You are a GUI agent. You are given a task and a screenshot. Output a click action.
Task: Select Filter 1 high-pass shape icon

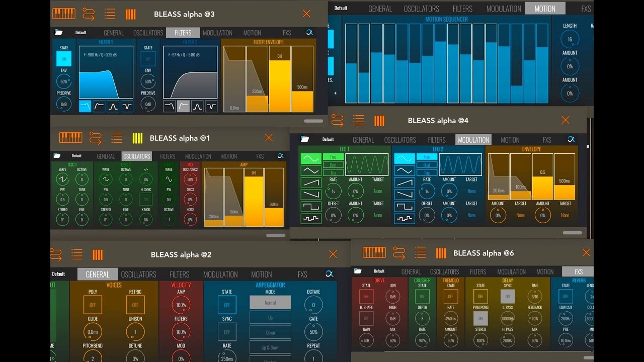pyautogui.click(x=99, y=106)
